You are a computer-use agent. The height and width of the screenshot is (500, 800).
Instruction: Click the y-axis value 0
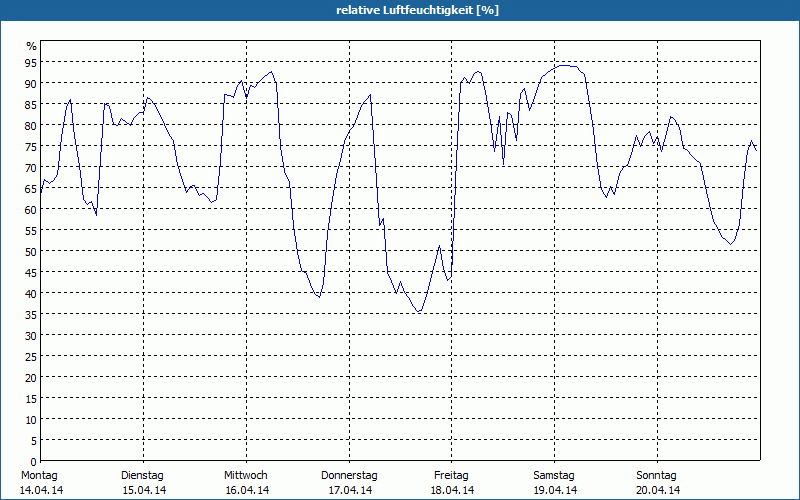point(34,462)
